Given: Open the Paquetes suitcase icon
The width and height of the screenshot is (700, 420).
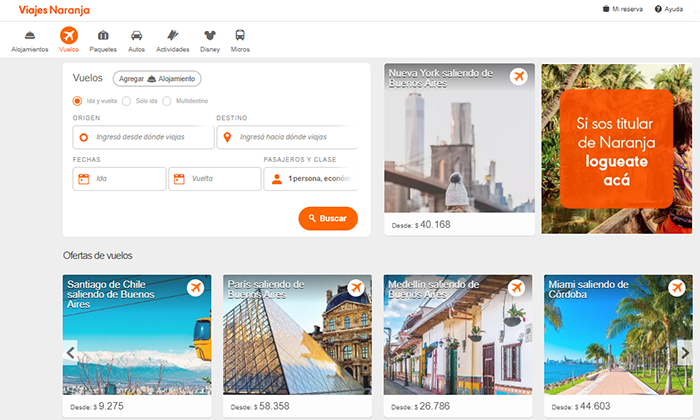Looking at the screenshot, I should coord(103,35).
